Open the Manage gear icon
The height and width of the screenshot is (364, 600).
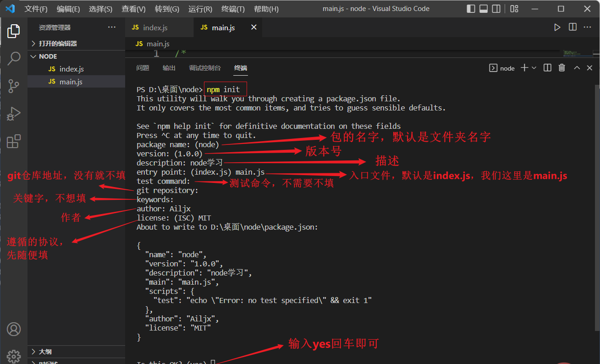coord(14,356)
